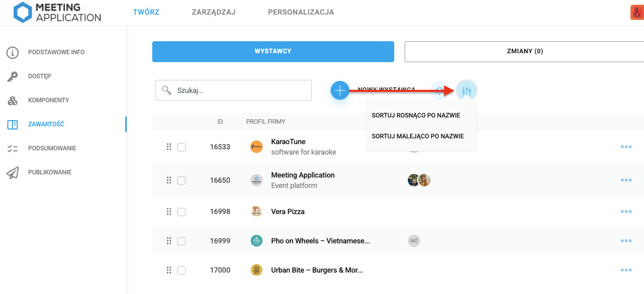644x294 pixels.
Task: Open three-dot menu for Vera Pizza
Action: (626, 211)
